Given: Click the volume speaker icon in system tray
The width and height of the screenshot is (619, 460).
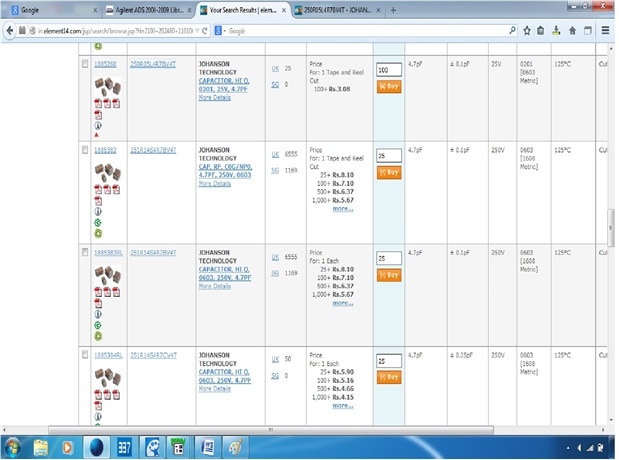Looking at the screenshot, I should point(580,448).
